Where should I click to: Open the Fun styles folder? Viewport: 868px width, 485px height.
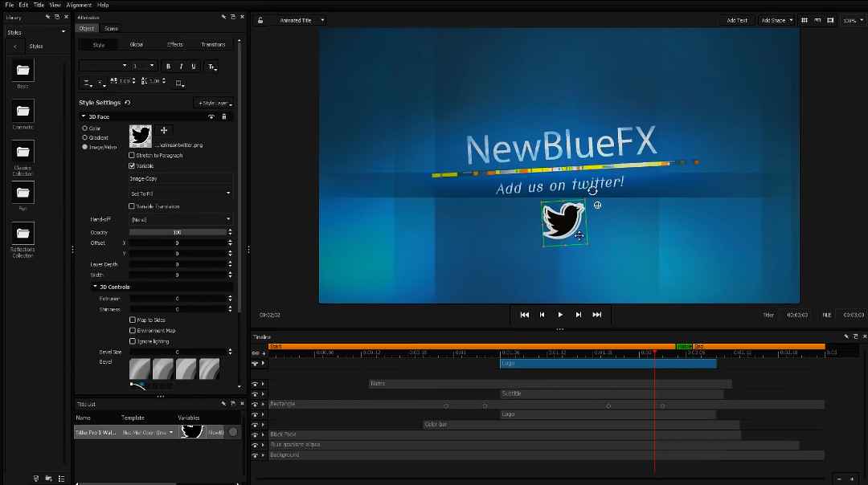[23, 193]
